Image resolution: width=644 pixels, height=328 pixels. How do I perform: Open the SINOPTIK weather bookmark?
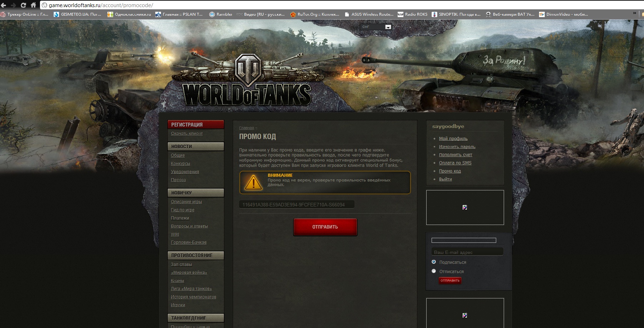tap(456, 14)
